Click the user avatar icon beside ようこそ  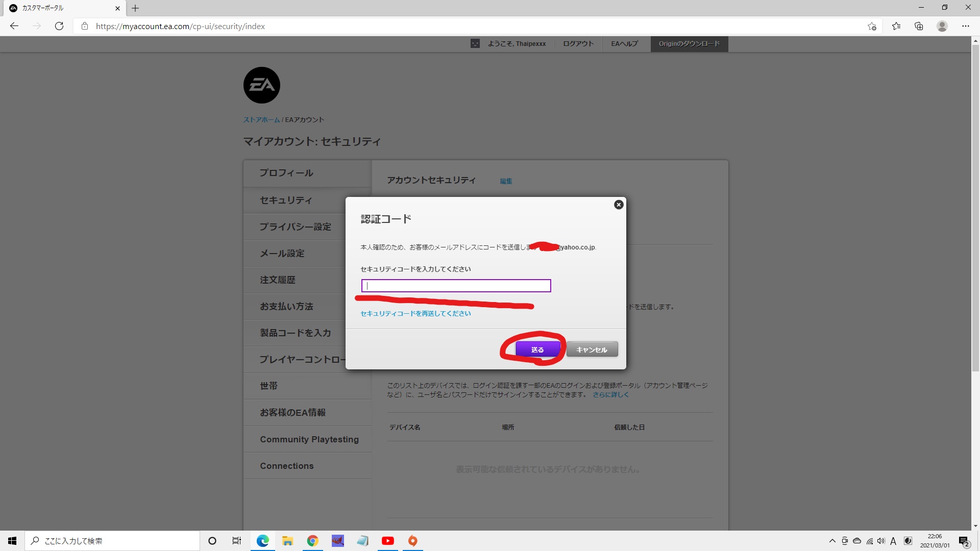click(475, 44)
